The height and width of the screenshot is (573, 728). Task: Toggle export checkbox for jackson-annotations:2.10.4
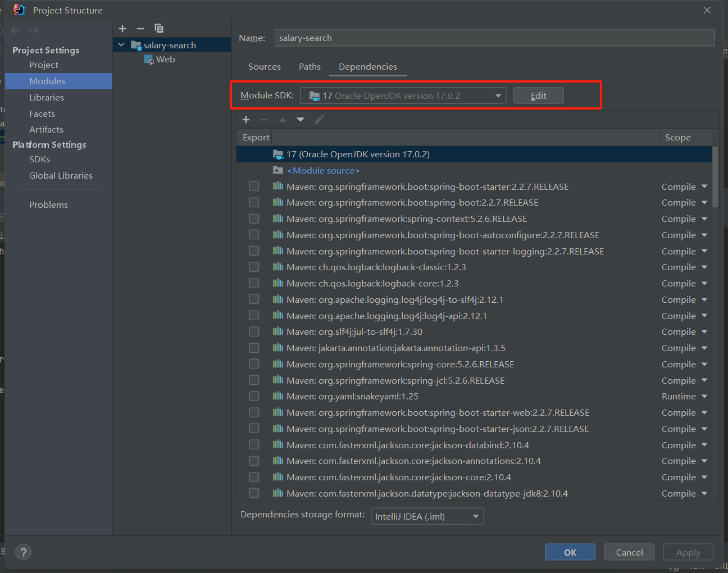coord(254,461)
